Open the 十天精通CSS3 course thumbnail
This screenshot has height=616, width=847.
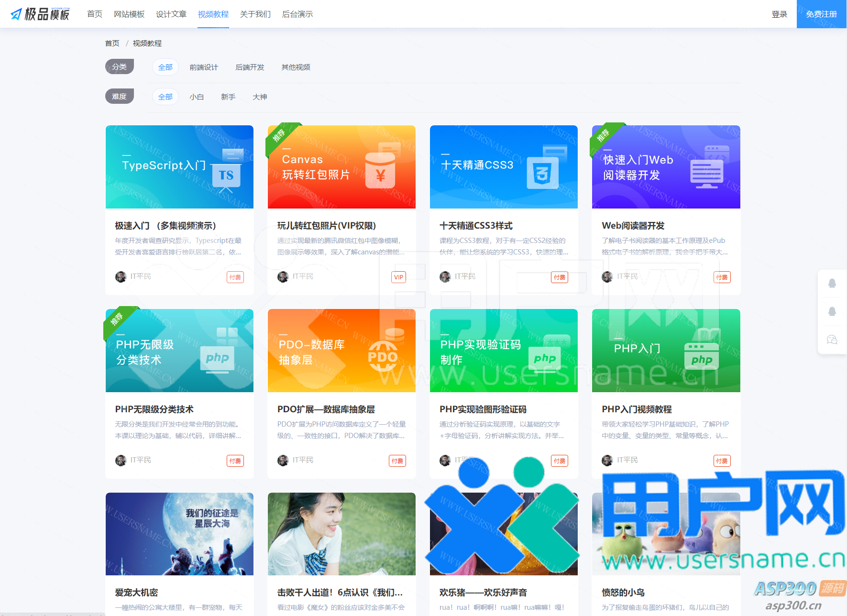[503, 166]
